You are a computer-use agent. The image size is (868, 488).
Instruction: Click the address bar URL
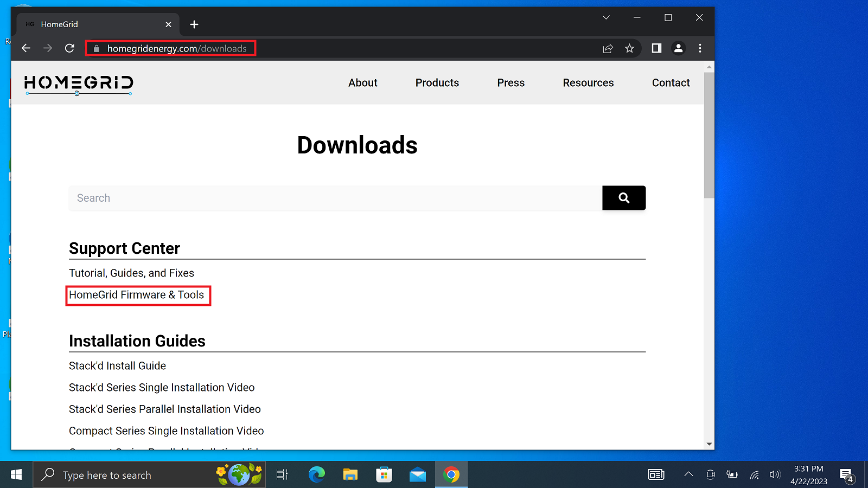177,48
